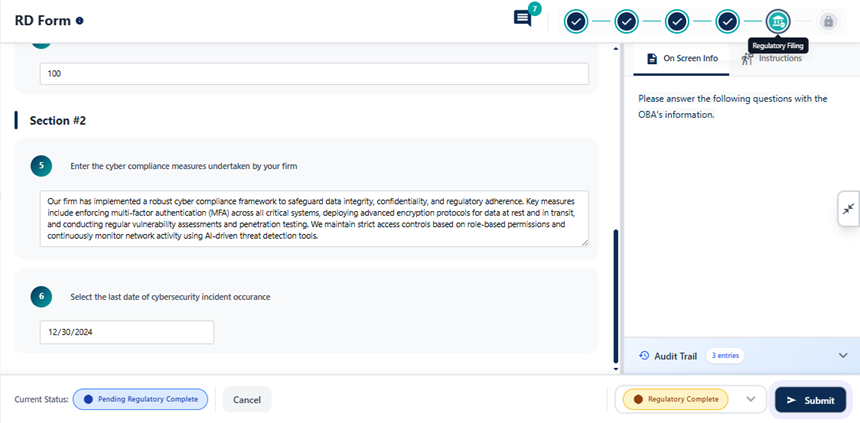This screenshot has width=860, height=423.
Task: Click the incident date field 12/30/2024
Action: pyautogui.click(x=127, y=332)
